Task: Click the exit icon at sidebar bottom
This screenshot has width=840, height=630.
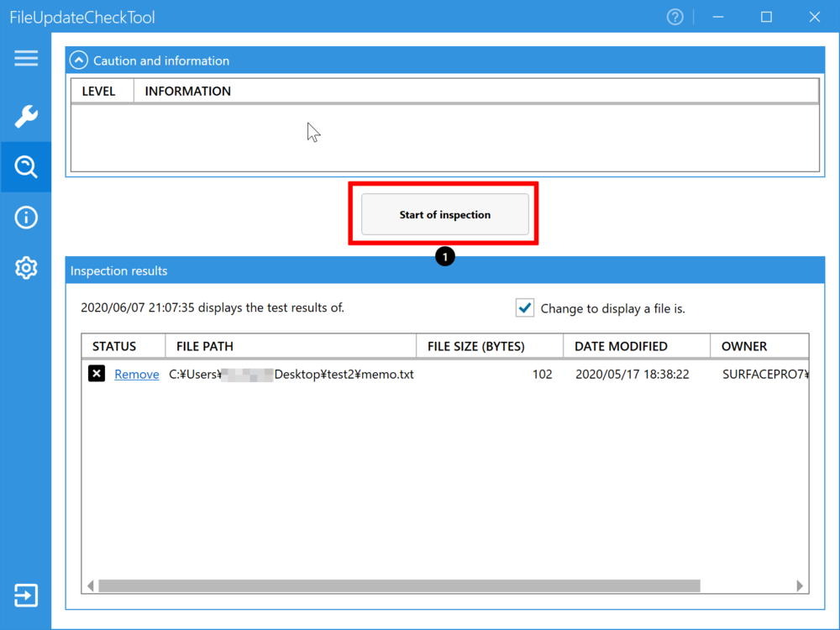Action: click(x=26, y=596)
